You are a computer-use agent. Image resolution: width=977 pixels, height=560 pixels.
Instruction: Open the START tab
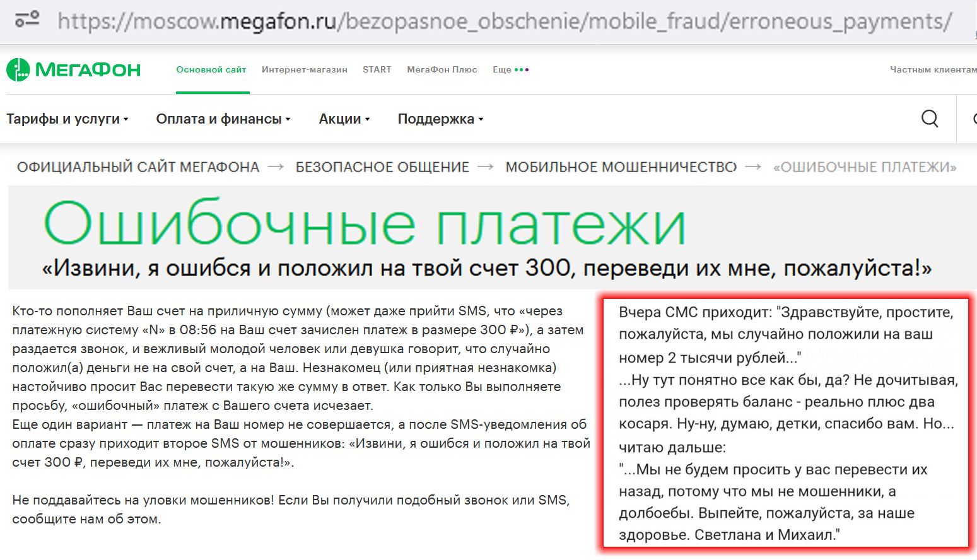point(377,69)
